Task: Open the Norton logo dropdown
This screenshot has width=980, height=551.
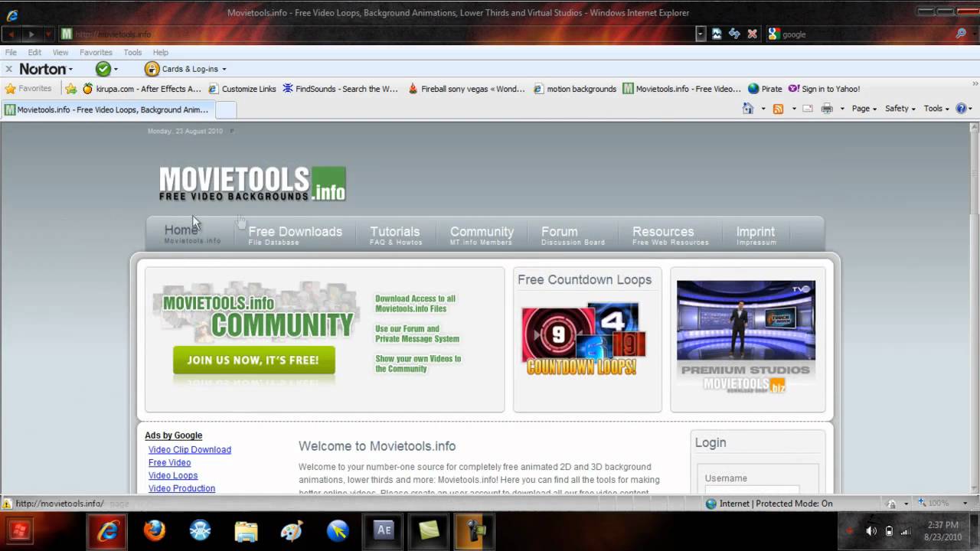Action: [46, 69]
